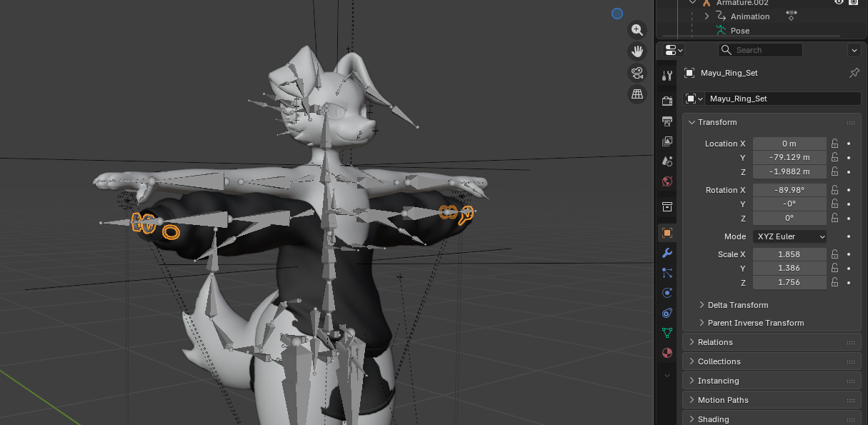Click the Location Z value -1.9882 m
The width and height of the screenshot is (868, 425).
tap(789, 172)
